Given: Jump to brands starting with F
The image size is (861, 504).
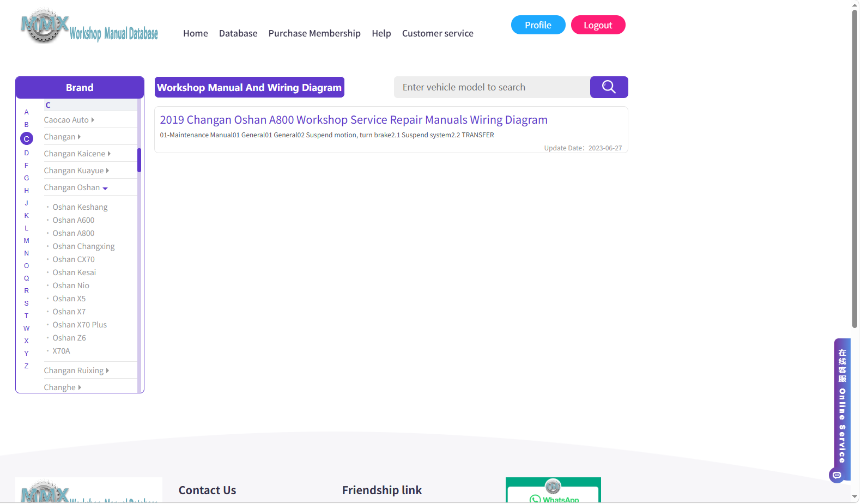Looking at the screenshot, I should tap(26, 166).
